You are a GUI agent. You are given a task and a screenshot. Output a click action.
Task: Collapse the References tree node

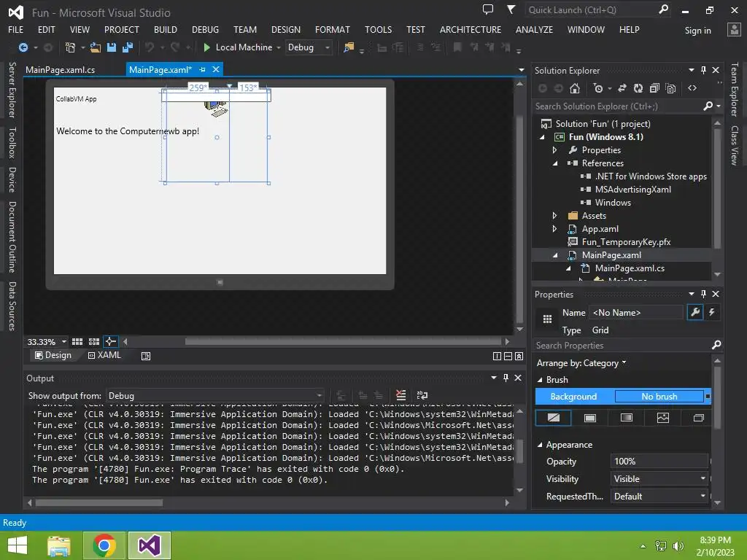(x=555, y=163)
